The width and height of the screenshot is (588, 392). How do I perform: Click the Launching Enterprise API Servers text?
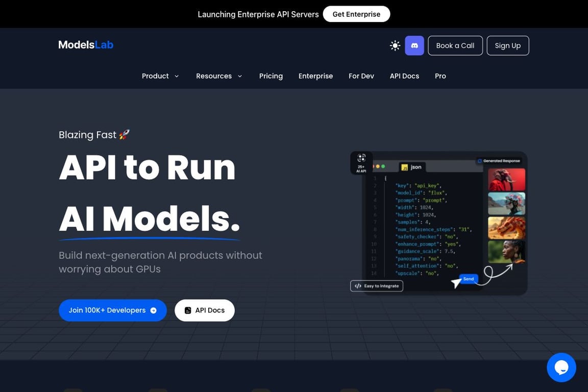pos(258,14)
